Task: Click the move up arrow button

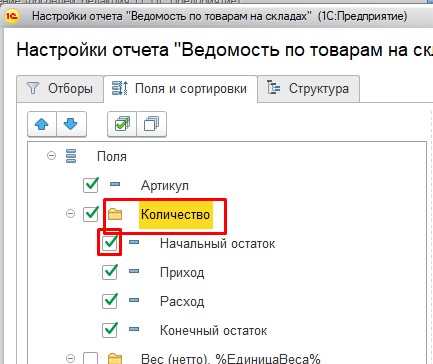Action: click(42, 124)
